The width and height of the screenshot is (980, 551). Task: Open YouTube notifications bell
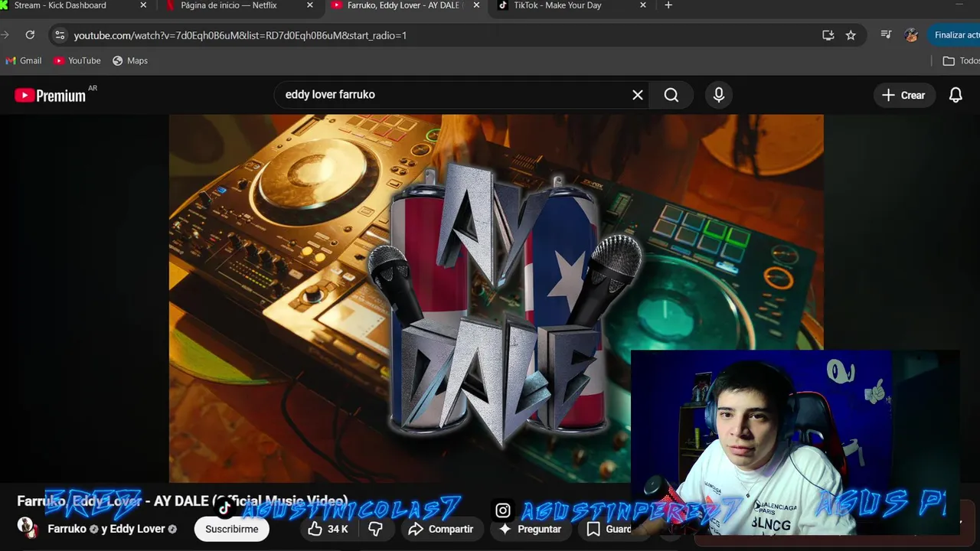(955, 95)
